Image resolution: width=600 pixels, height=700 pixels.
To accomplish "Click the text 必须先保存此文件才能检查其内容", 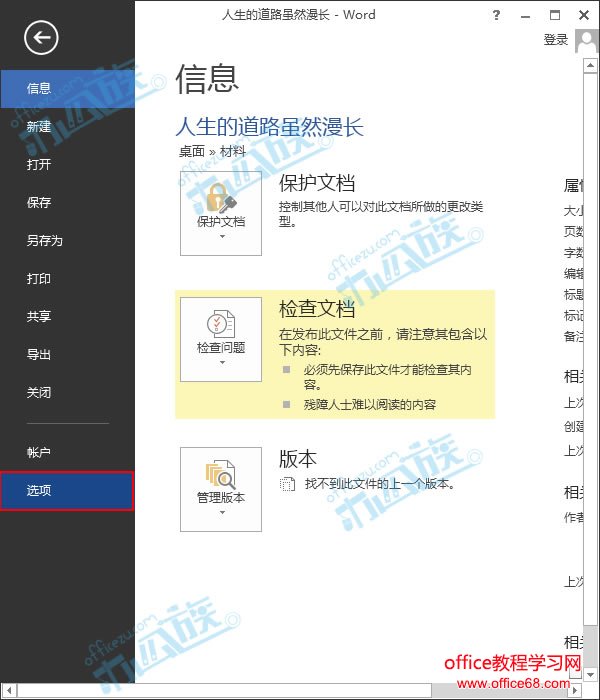I will click(x=388, y=377).
